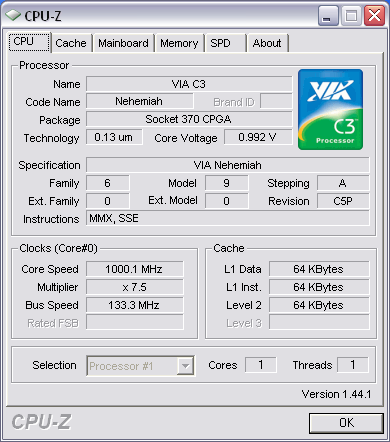Click the Specification field VIA Nehemiah

point(228,165)
